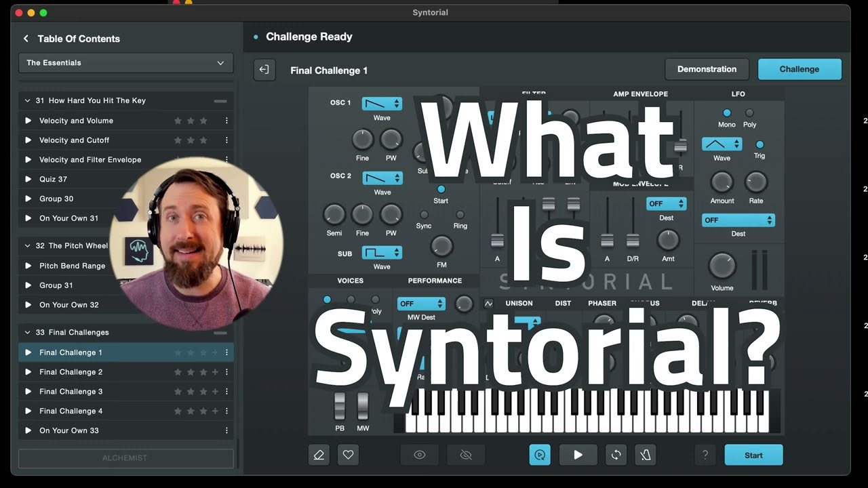Switch to the PHASER effects tab
Viewport: 868px width, 488px height.
click(602, 304)
